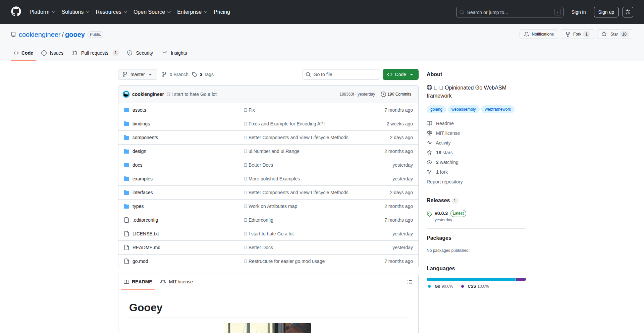The image size is (644, 333).
Task: Click the Sign up button
Action: point(606,12)
